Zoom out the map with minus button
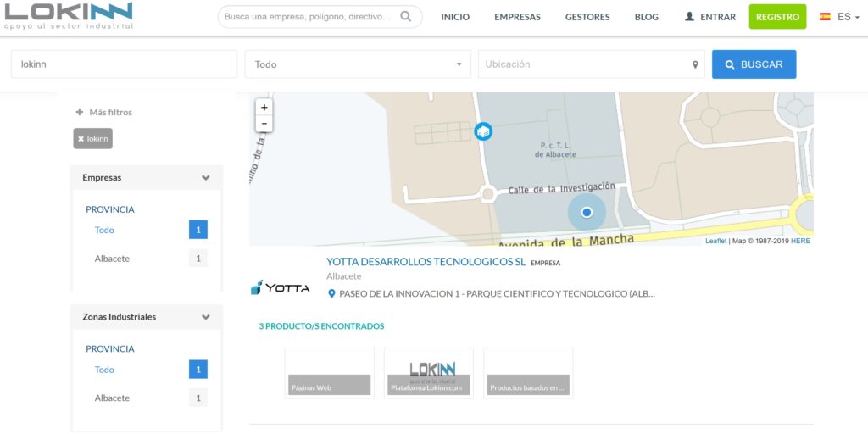The image size is (868, 434). click(264, 124)
